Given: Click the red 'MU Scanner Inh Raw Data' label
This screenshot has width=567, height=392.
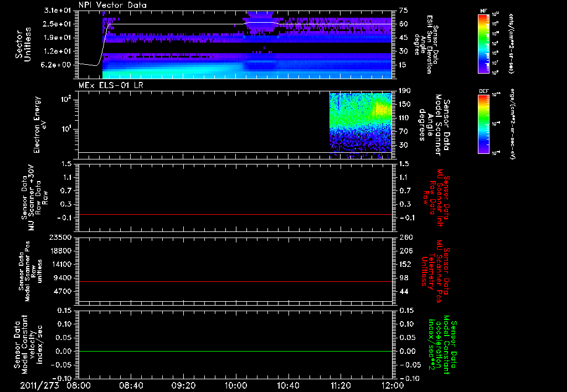Looking at the screenshot, I should [436, 198].
